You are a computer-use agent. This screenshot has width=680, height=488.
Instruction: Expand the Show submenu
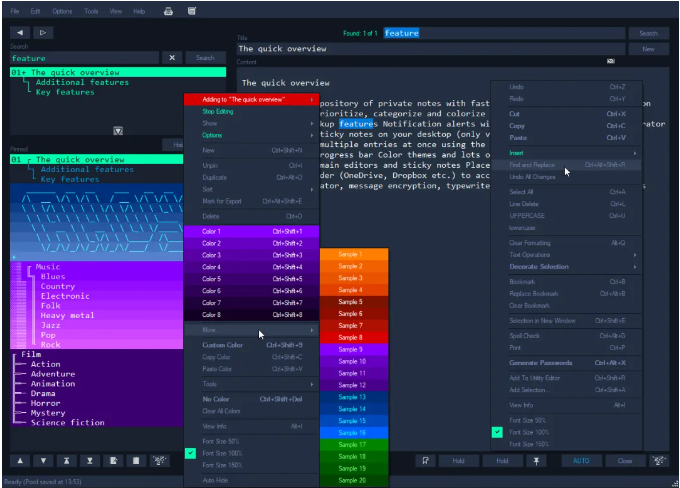click(252, 123)
